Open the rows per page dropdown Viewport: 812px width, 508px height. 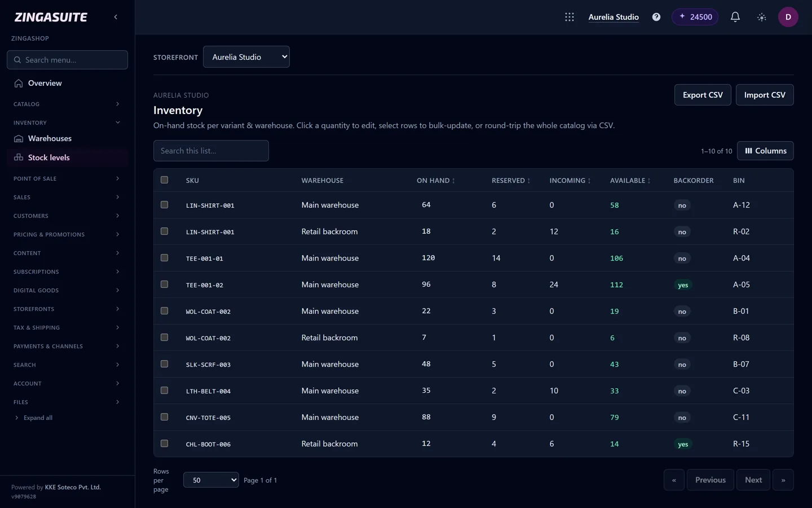[211, 480]
